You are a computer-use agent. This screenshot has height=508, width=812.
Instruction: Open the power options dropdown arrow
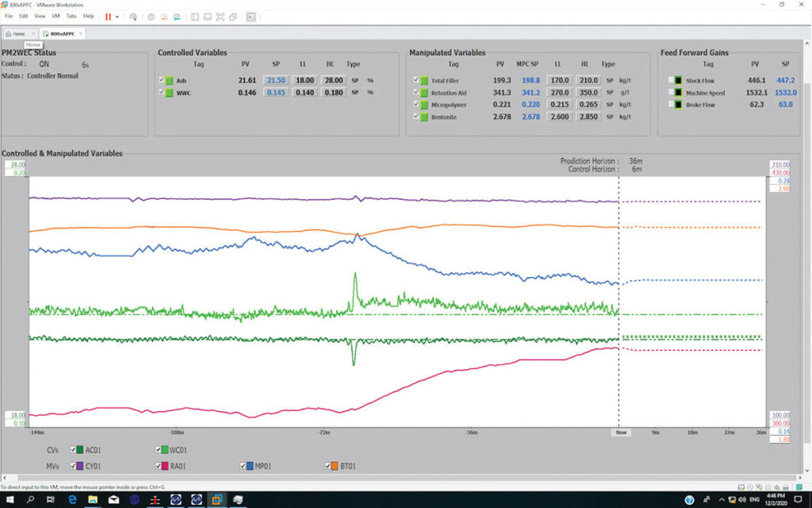[x=117, y=16]
